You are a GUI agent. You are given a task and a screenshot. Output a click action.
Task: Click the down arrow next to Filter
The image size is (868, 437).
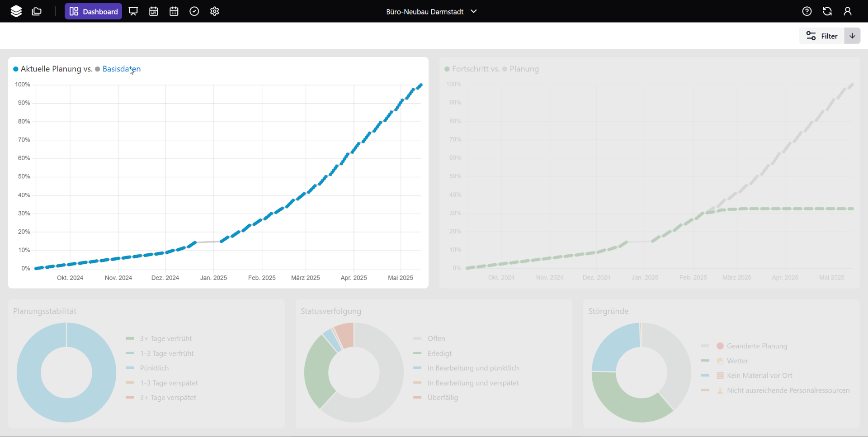pos(852,36)
